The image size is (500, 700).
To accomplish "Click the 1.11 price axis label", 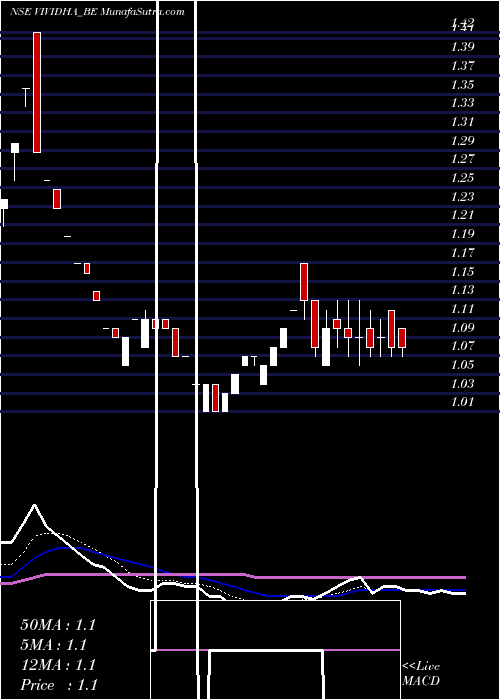I will 462,308.
